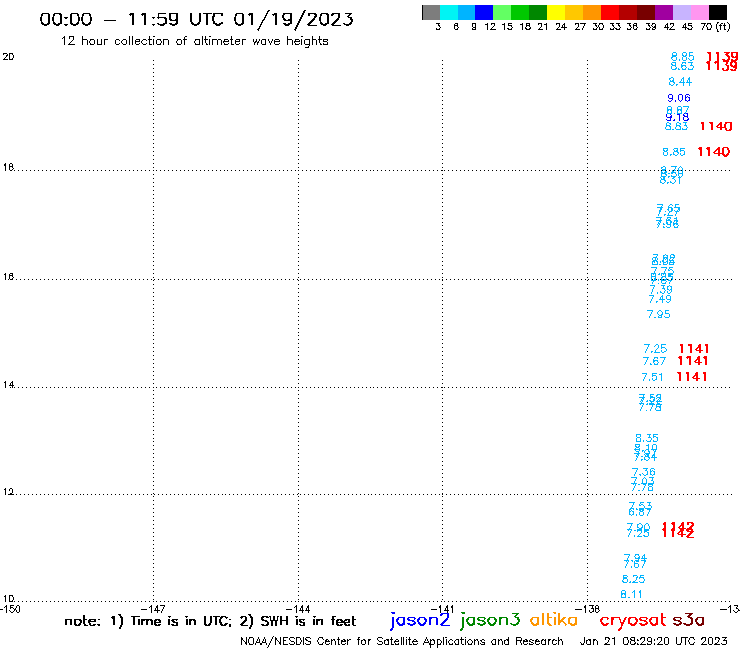Select the 7.51 value beside time 1141

coord(652,377)
